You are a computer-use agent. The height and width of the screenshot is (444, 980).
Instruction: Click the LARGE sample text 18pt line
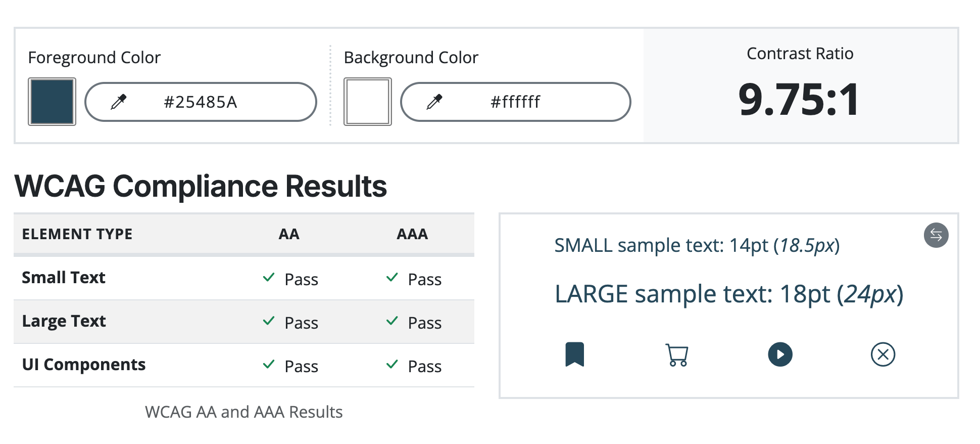[x=728, y=294]
